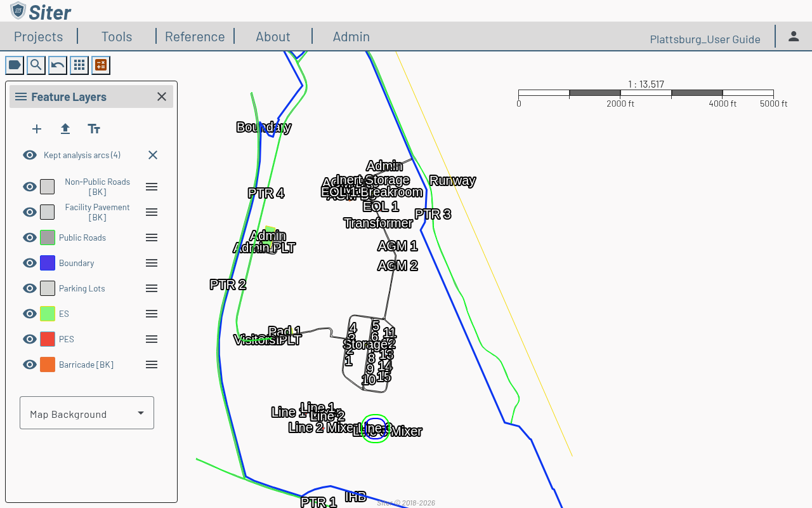The height and width of the screenshot is (508, 812).
Task: Open the Public Roads layer options menu
Action: (152, 237)
